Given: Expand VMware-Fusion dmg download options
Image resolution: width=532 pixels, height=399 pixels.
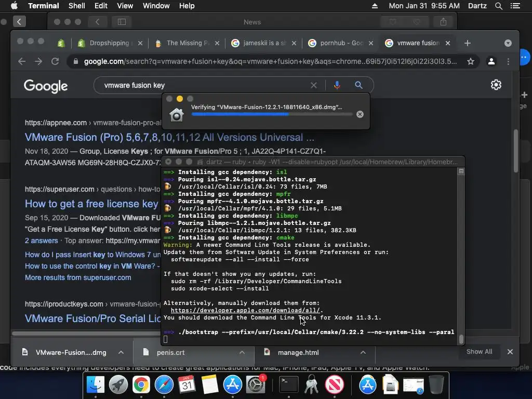Looking at the screenshot, I should [x=121, y=353].
